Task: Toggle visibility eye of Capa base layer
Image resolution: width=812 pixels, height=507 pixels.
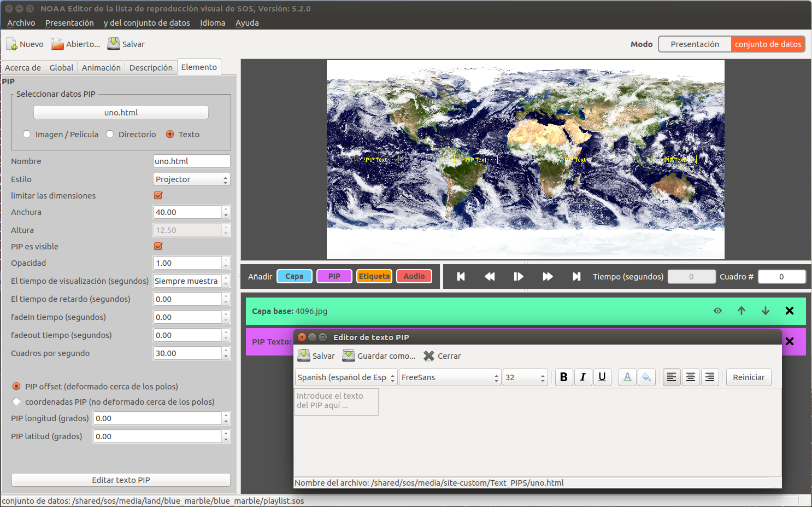Action: 717,311
